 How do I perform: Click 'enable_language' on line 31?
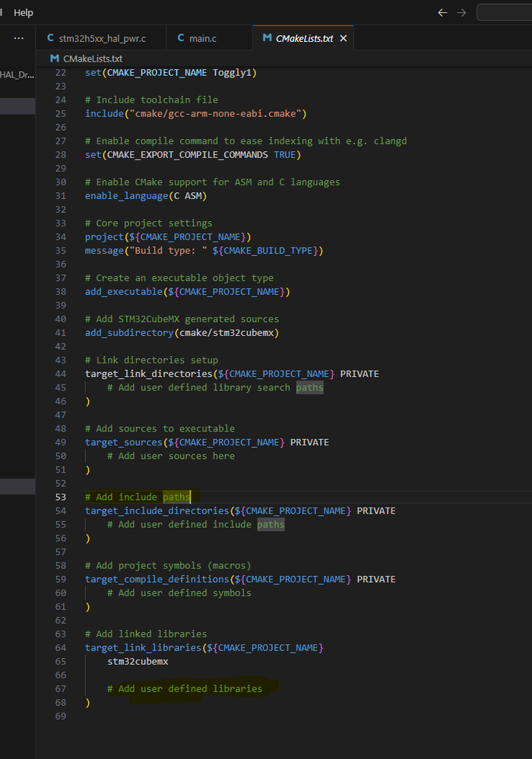(126, 196)
